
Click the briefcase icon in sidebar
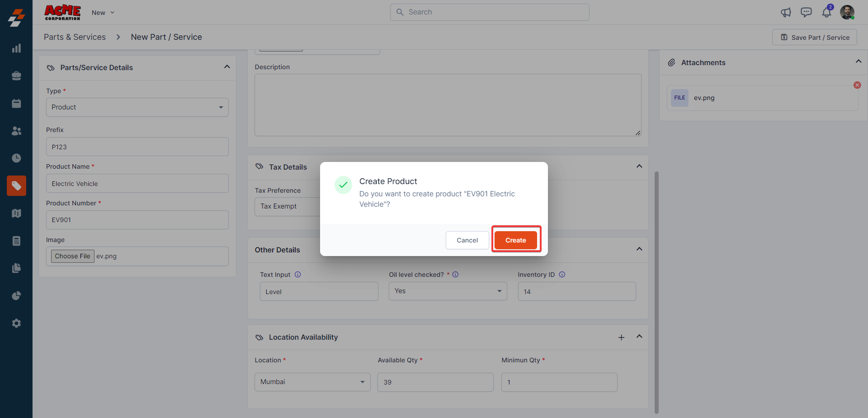tap(16, 76)
